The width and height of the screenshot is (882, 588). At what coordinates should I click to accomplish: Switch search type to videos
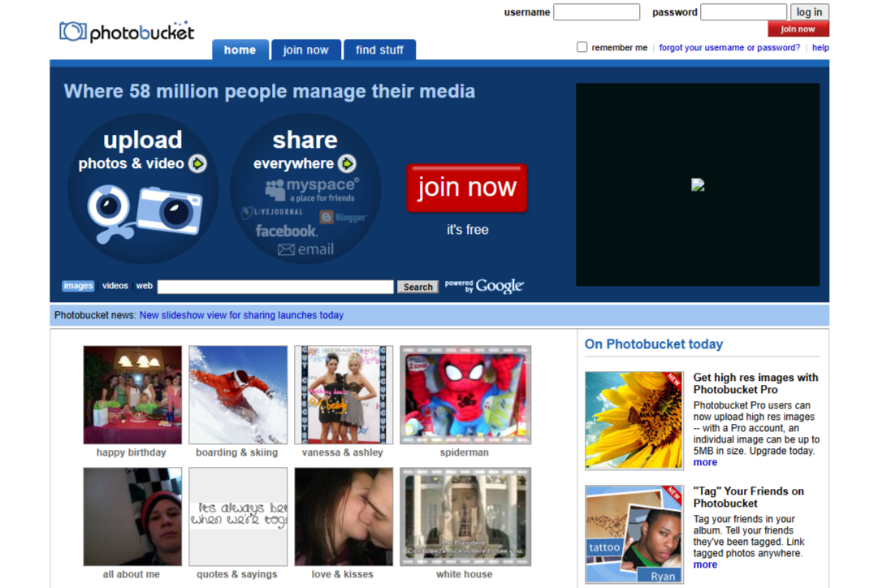pyautogui.click(x=115, y=286)
